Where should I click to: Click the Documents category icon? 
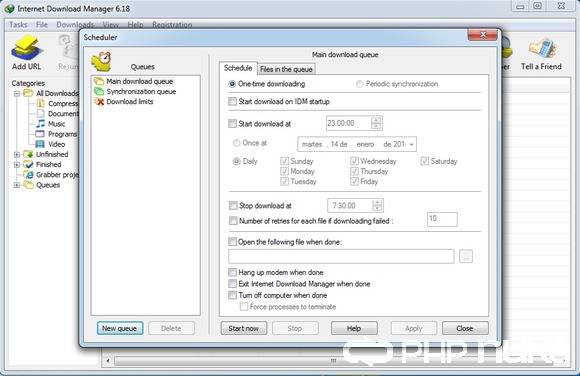(x=40, y=114)
